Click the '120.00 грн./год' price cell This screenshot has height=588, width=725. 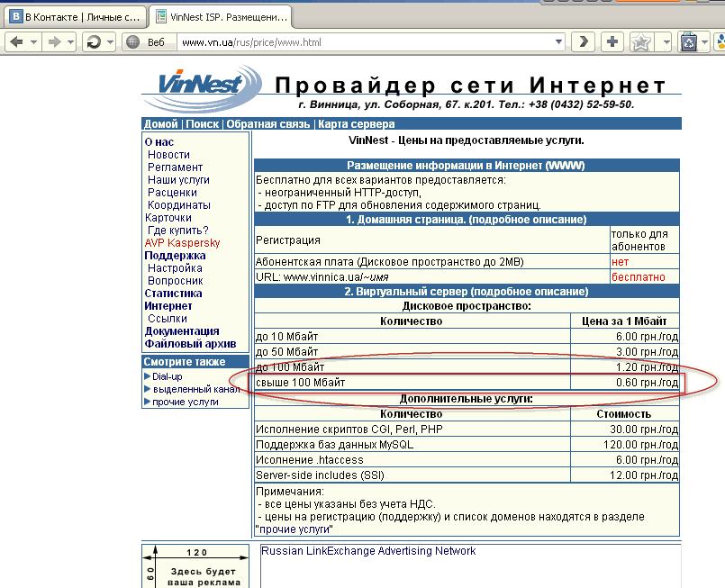coord(625,445)
